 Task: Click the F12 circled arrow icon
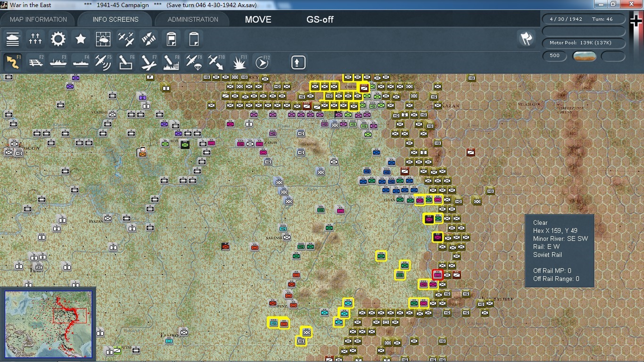pos(262,62)
